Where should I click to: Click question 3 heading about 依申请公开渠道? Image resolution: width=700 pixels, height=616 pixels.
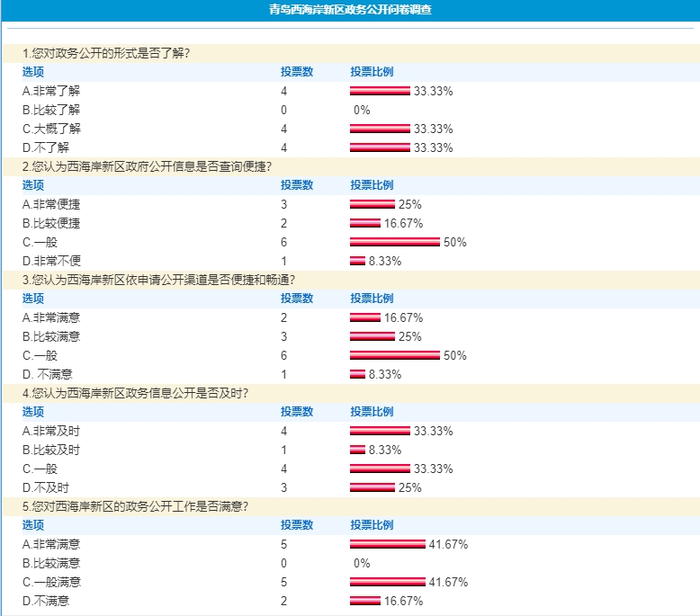[x=159, y=280]
